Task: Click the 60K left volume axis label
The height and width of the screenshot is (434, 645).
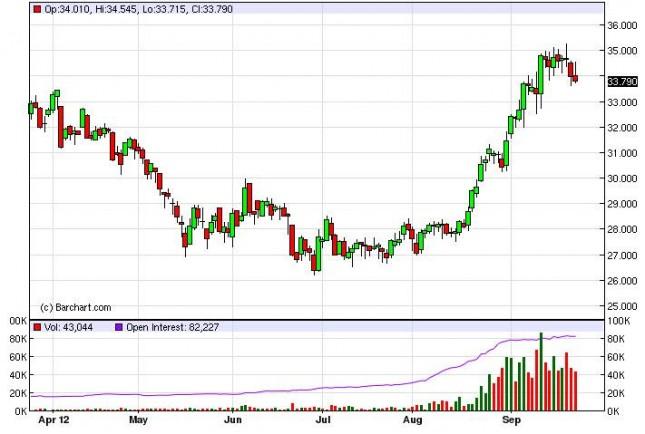Action: [18, 357]
